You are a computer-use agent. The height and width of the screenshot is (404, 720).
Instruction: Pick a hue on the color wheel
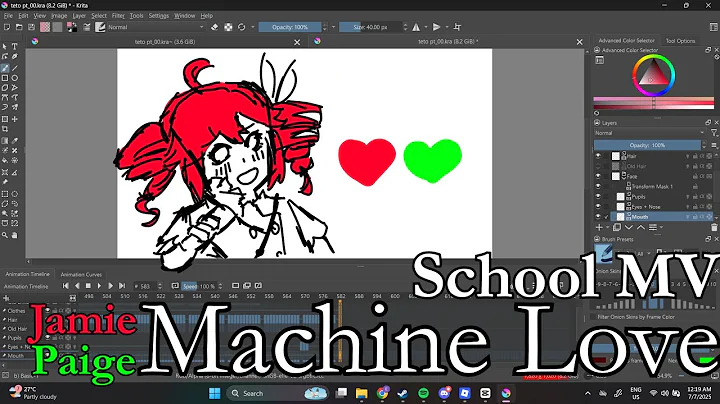pos(654,75)
